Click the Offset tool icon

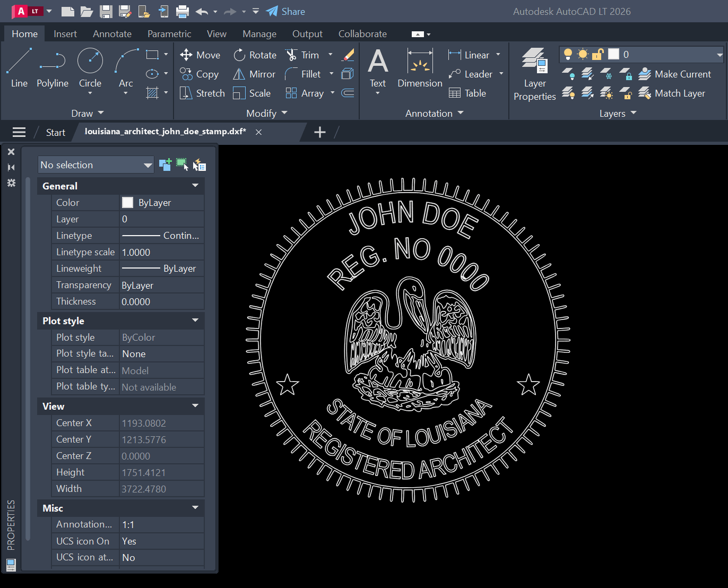point(348,93)
